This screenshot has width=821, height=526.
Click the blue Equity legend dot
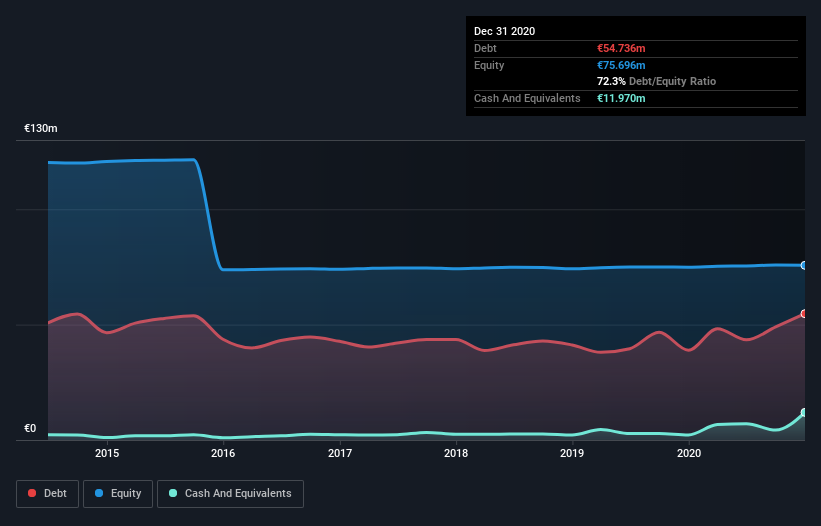pos(99,493)
